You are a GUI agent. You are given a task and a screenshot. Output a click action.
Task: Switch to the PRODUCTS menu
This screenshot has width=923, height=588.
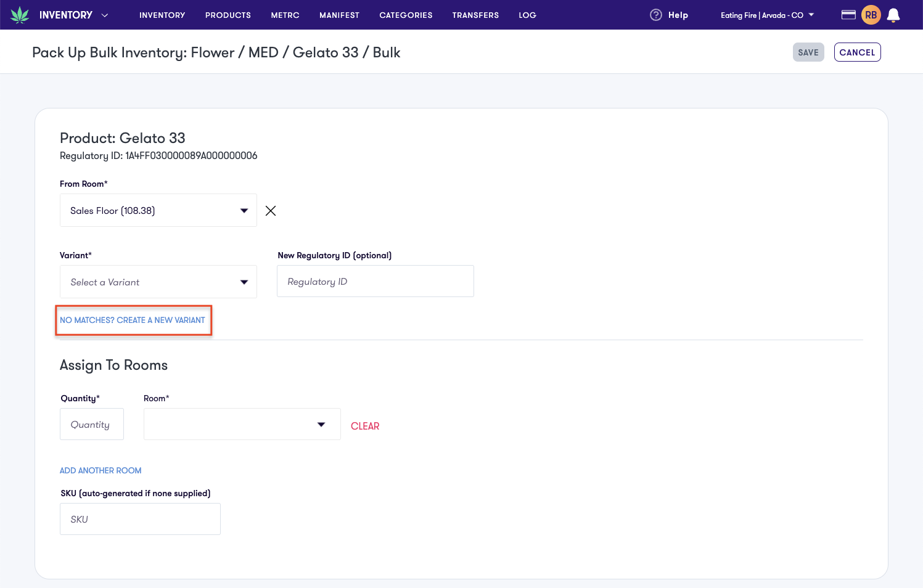point(228,15)
